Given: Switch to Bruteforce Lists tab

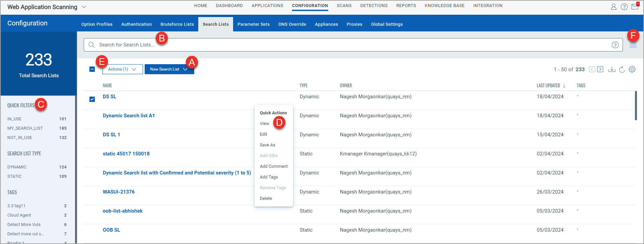Looking at the screenshot, I should pyautogui.click(x=177, y=24).
